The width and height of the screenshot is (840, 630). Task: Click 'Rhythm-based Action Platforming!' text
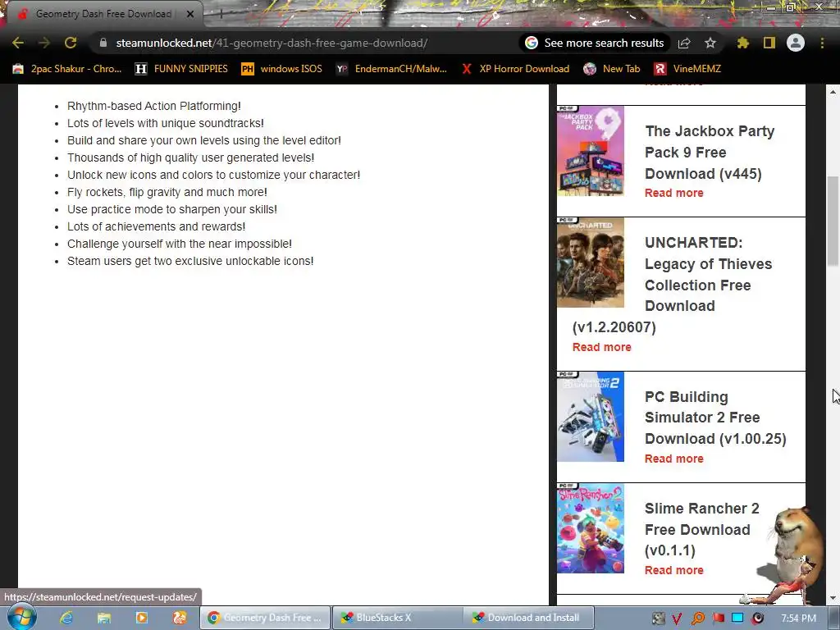(153, 106)
